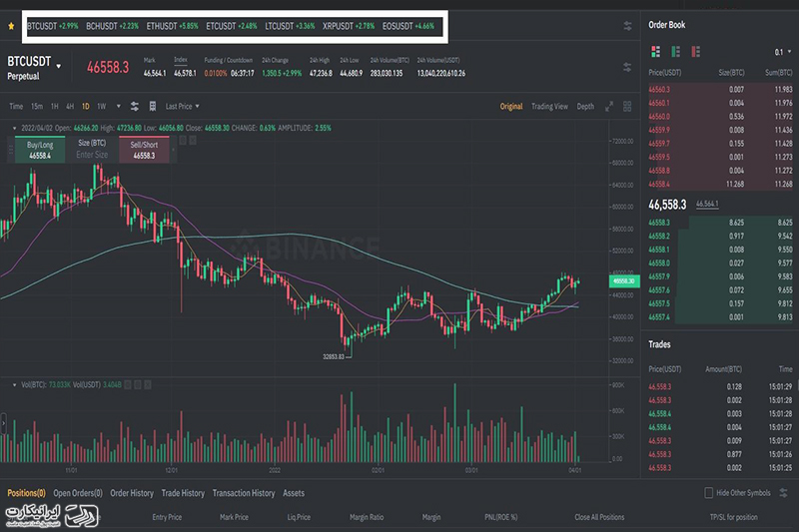Expand the left side panel arrow

coord(4,423)
